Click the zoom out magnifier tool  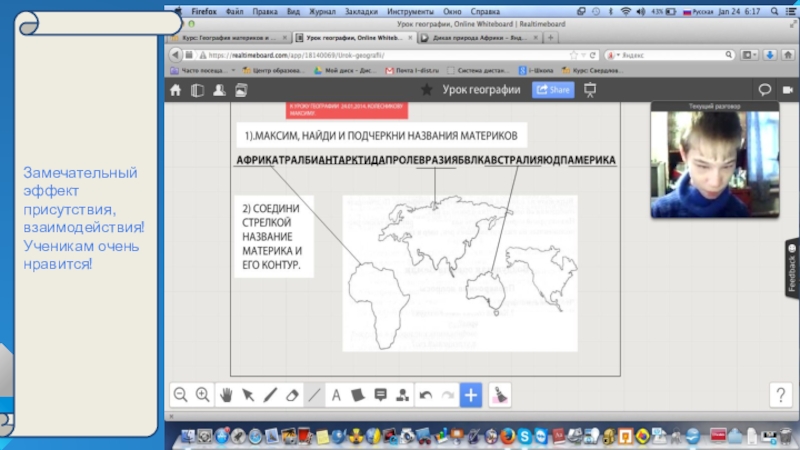(x=181, y=395)
